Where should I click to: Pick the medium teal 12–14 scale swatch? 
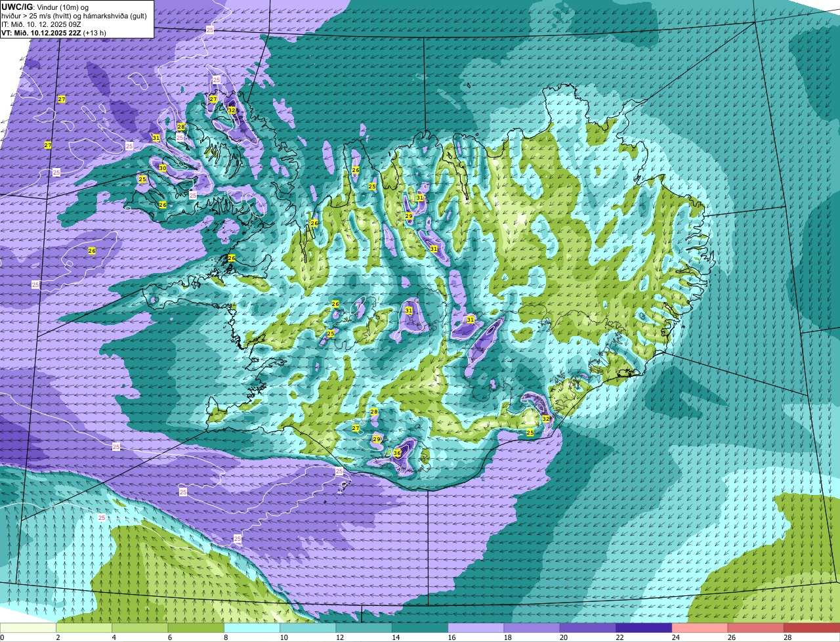(x=364, y=628)
